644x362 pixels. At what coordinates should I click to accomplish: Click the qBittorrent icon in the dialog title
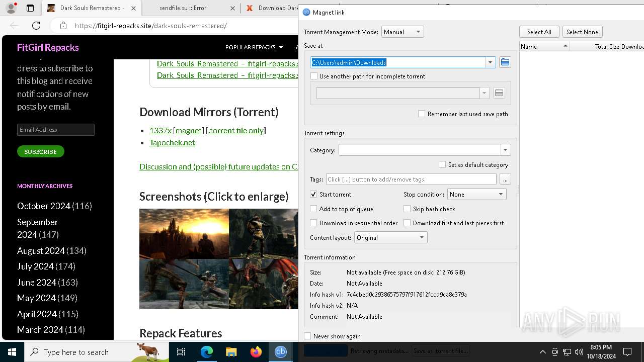pyautogui.click(x=306, y=12)
